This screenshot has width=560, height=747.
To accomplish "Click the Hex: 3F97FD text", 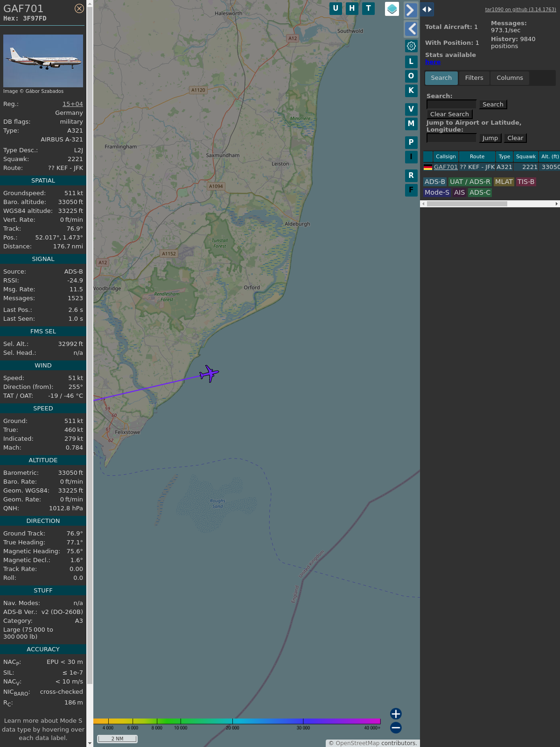I will 25,19.
